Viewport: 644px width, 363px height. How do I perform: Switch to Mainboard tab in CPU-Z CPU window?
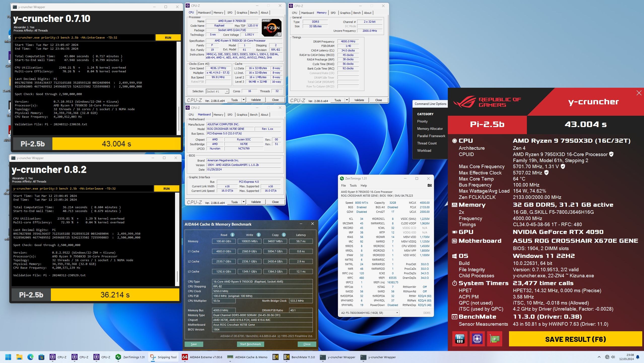click(x=204, y=13)
